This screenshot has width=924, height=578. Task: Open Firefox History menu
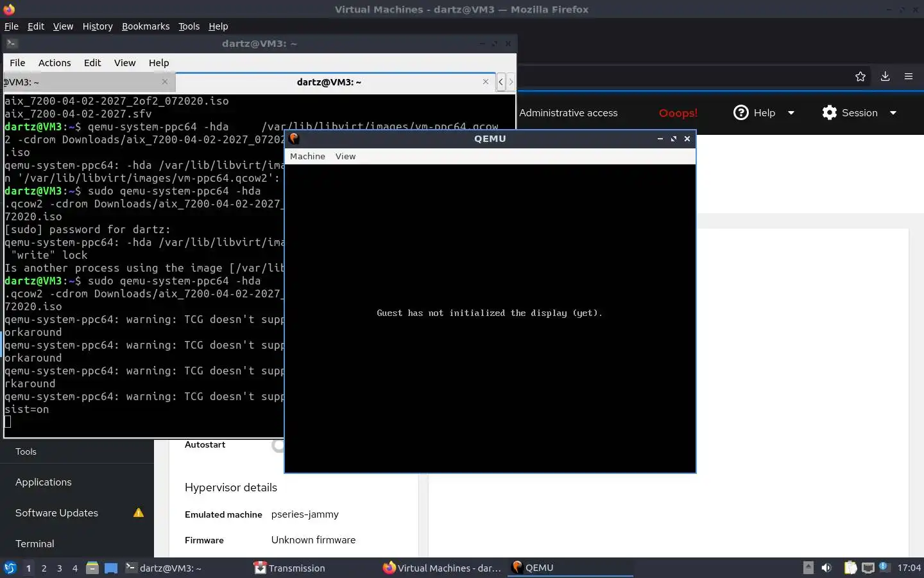click(98, 26)
